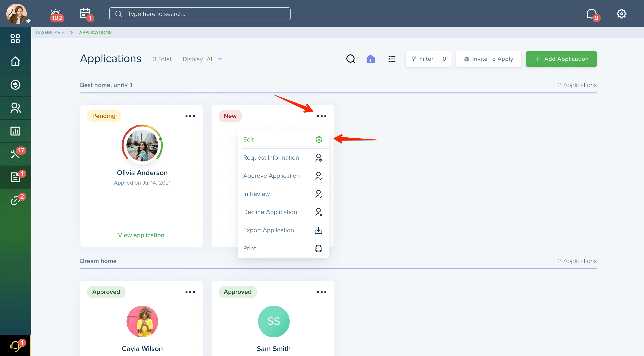This screenshot has width=644, height=356.
Task: Open three-dot menu on Sam Smith card
Action: point(321,292)
